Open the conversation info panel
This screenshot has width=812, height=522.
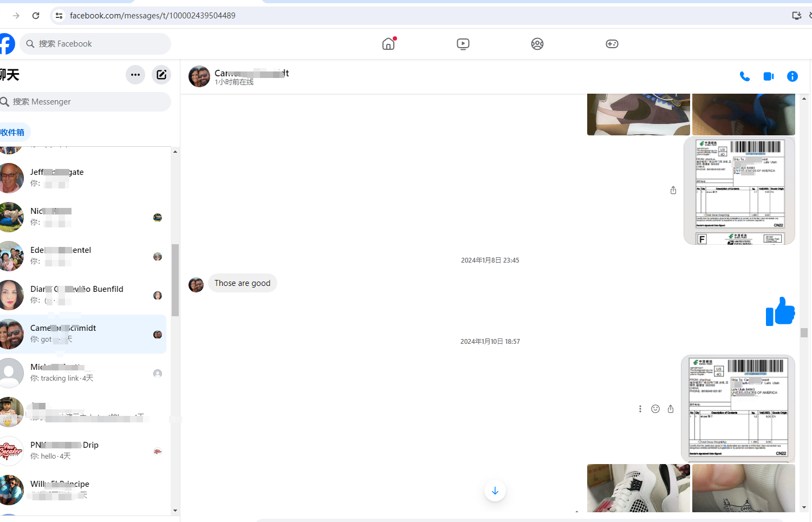[x=792, y=76]
